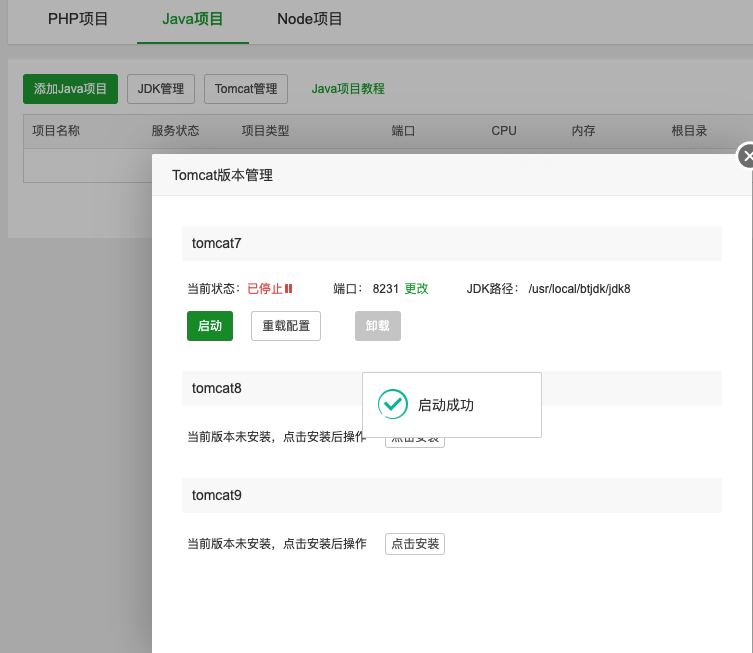Click the 内存 column header
Screen dimensions: 753x653
click(x=583, y=131)
